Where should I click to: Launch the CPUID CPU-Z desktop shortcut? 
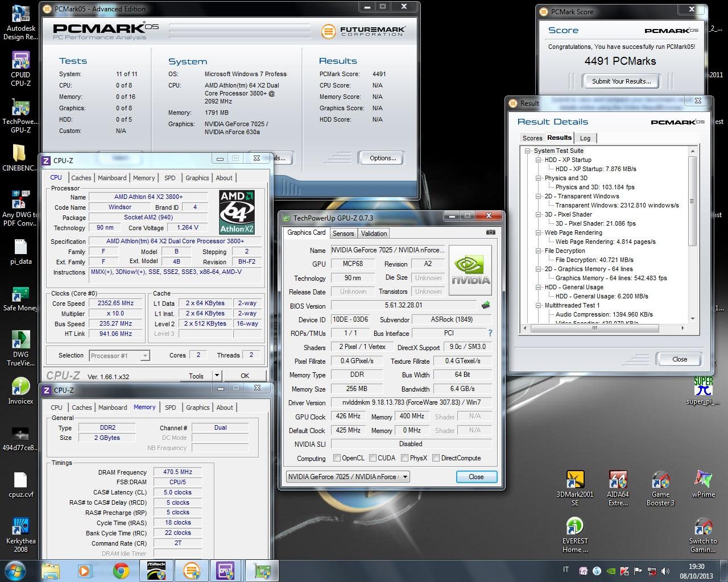(x=20, y=68)
